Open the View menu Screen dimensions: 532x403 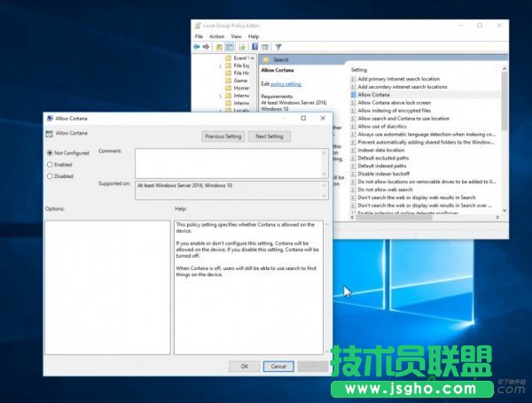click(x=236, y=36)
